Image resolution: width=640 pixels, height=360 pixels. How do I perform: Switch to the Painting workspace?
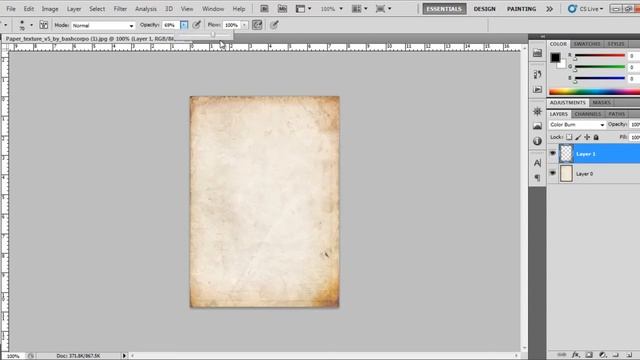coord(521,9)
